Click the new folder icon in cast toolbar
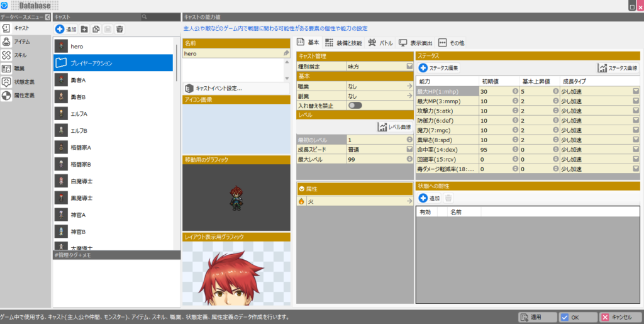 pyautogui.click(x=85, y=30)
